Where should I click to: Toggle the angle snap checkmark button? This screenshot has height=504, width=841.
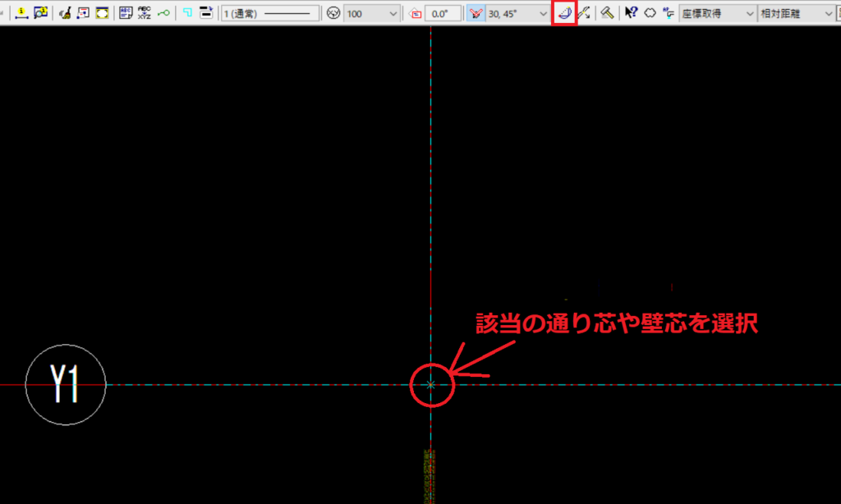click(476, 13)
